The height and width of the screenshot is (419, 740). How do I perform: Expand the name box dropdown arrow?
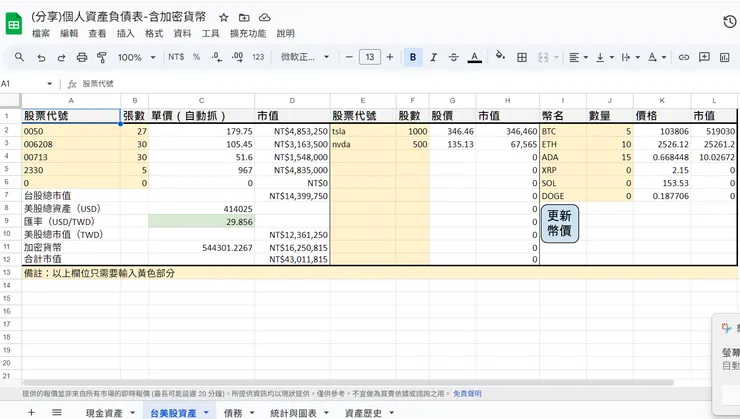coord(51,84)
